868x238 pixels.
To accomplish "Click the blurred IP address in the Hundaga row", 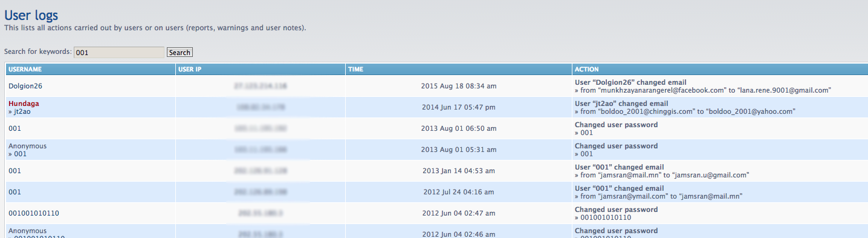I will click(x=261, y=107).
